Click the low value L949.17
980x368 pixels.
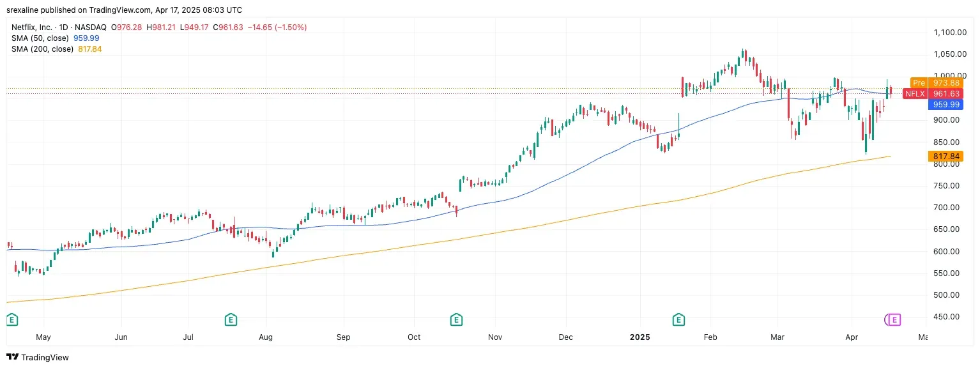[195, 27]
